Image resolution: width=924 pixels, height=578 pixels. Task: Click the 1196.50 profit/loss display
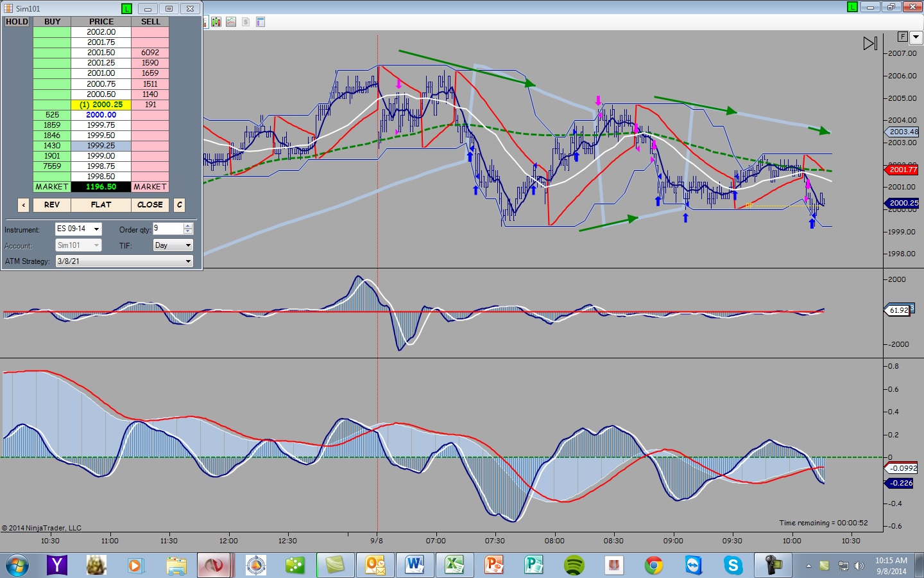101,187
